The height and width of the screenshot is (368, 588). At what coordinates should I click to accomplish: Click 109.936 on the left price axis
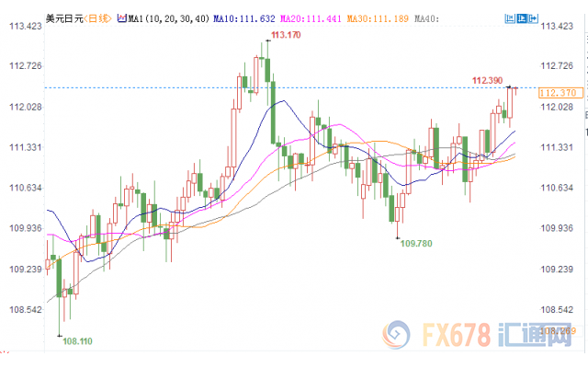pyautogui.click(x=26, y=228)
